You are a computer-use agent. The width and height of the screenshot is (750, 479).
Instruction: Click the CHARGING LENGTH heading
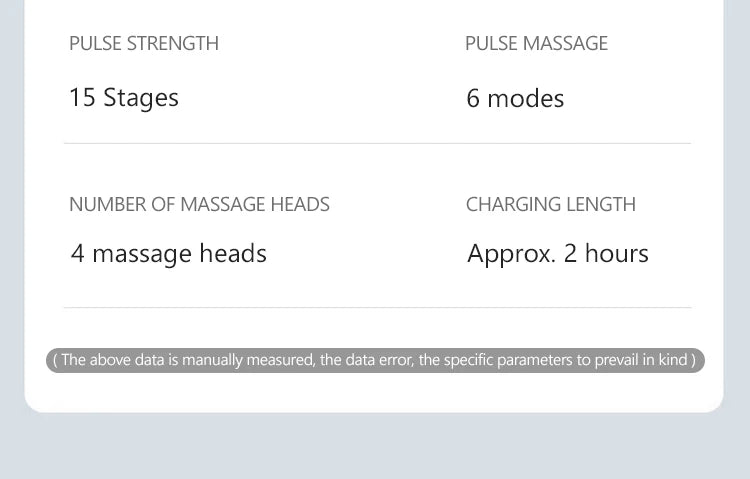coord(550,204)
